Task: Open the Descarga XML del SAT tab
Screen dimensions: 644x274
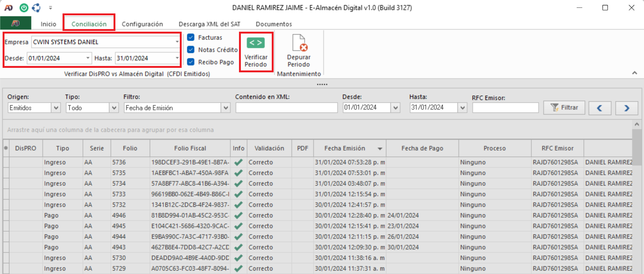Action: tap(209, 24)
